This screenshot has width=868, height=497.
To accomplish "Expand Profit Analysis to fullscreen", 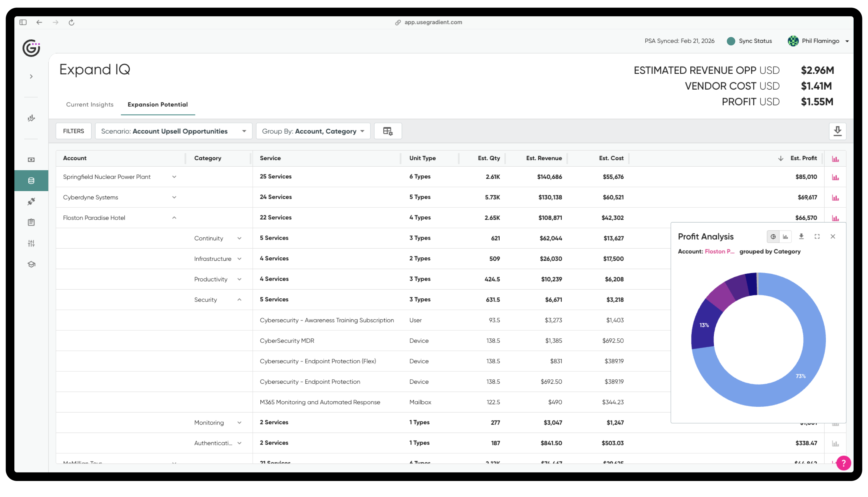I will point(817,236).
